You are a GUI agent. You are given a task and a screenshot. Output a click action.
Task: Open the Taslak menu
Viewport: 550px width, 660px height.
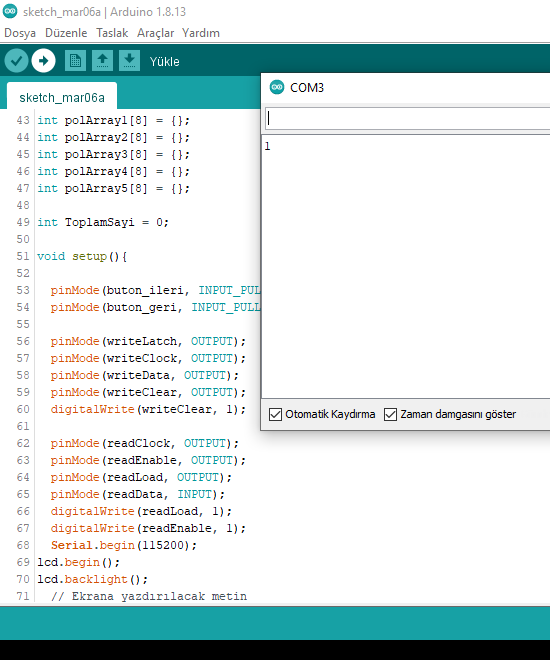point(112,33)
